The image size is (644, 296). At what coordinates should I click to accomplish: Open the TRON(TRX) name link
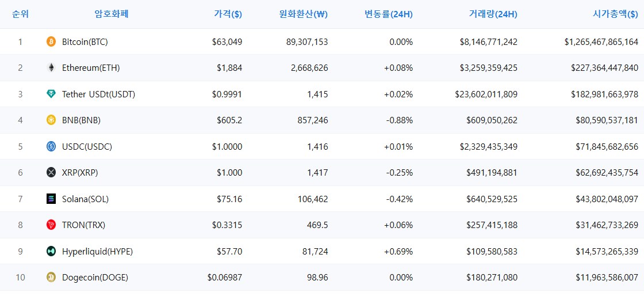[84, 225]
